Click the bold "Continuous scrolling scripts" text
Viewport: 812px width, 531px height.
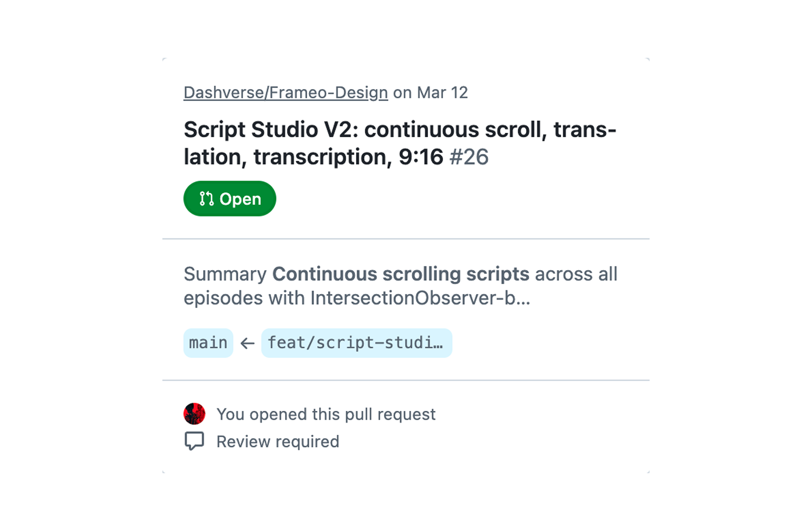tap(401, 274)
